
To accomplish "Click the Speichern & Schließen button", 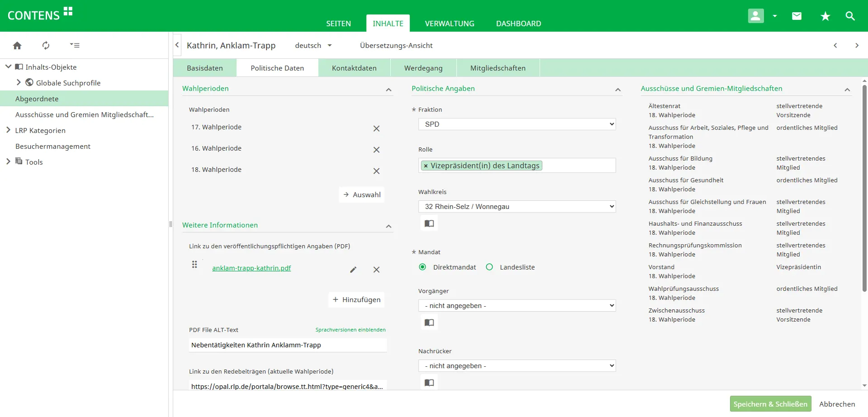I will pyautogui.click(x=770, y=404).
